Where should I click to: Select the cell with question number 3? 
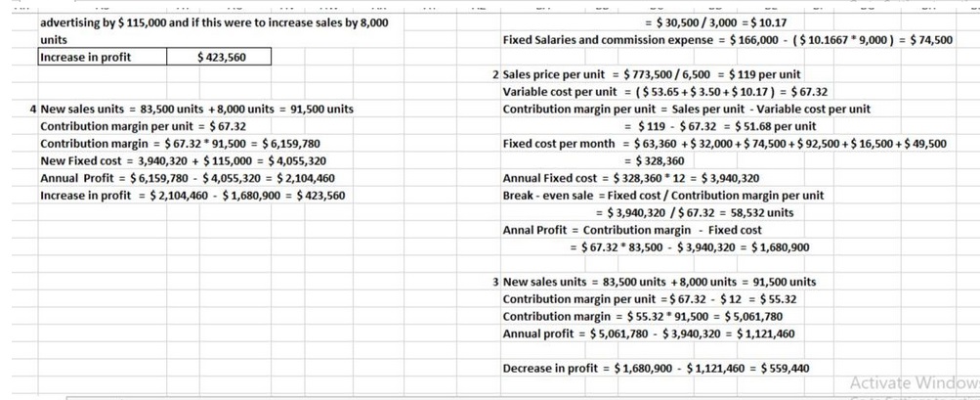click(496, 282)
